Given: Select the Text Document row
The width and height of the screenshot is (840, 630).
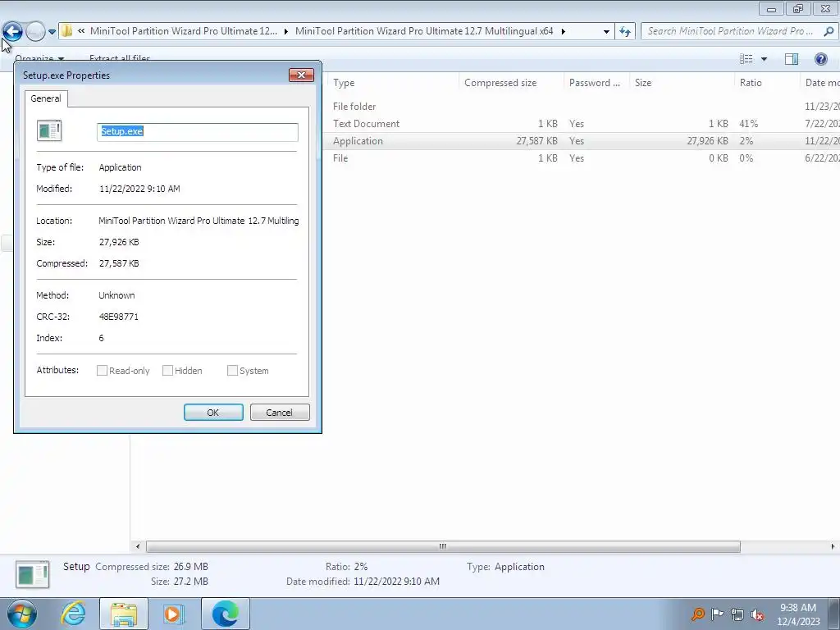Looking at the screenshot, I should [x=582, y=124].
